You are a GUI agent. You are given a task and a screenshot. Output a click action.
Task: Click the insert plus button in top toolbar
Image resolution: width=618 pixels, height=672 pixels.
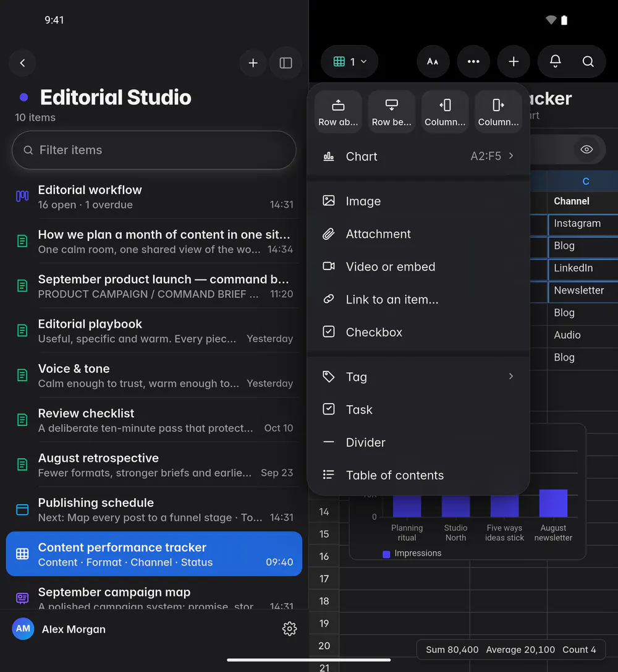(514, 62)
